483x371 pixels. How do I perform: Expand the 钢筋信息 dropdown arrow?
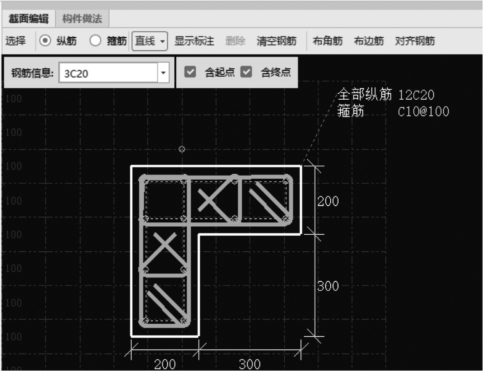(163, 73)
